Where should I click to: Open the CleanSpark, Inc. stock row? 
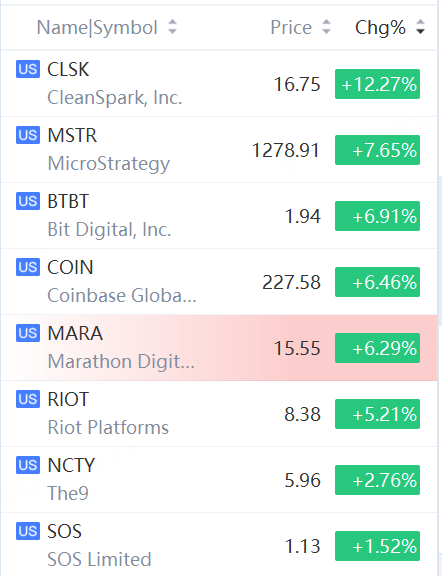coord(219,83)
